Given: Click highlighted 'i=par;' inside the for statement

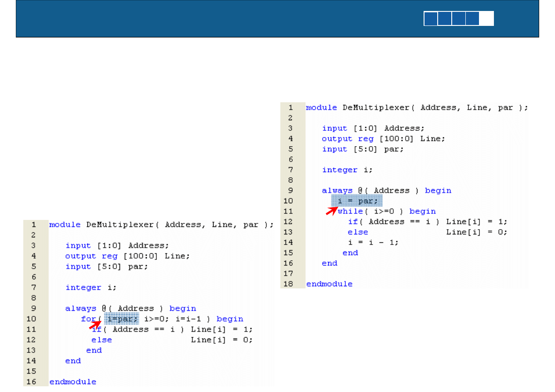Looking at the screenshot, I should pyautogui.click(x=122, y=319).
